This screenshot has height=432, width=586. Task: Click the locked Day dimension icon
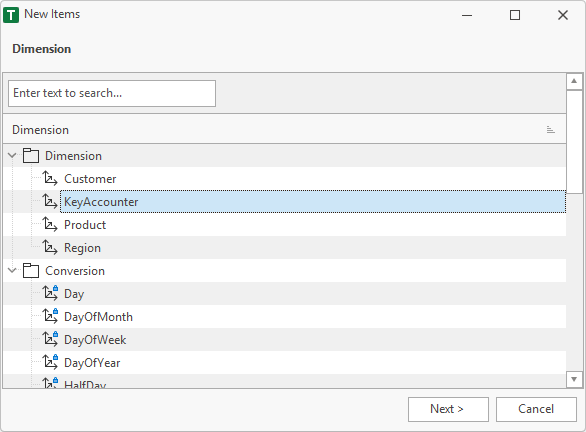[x=50, y=293]
